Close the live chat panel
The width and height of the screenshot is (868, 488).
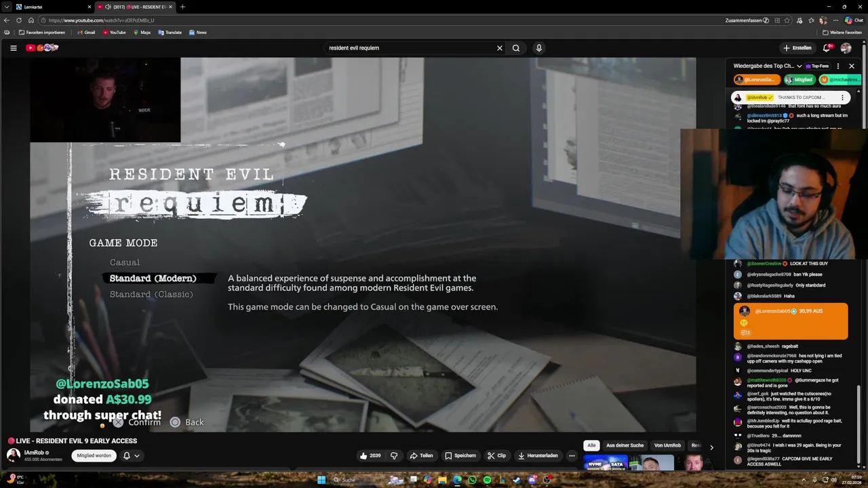click(852, 66)
